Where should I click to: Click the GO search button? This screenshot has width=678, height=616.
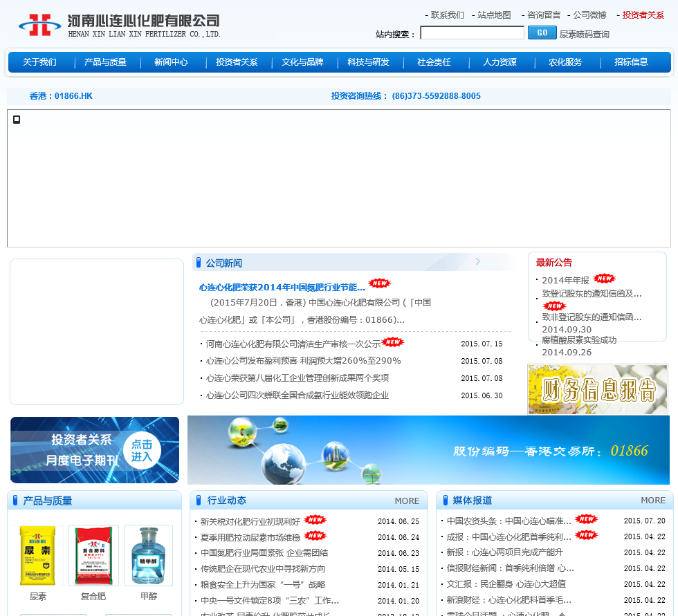click(542, 32)
